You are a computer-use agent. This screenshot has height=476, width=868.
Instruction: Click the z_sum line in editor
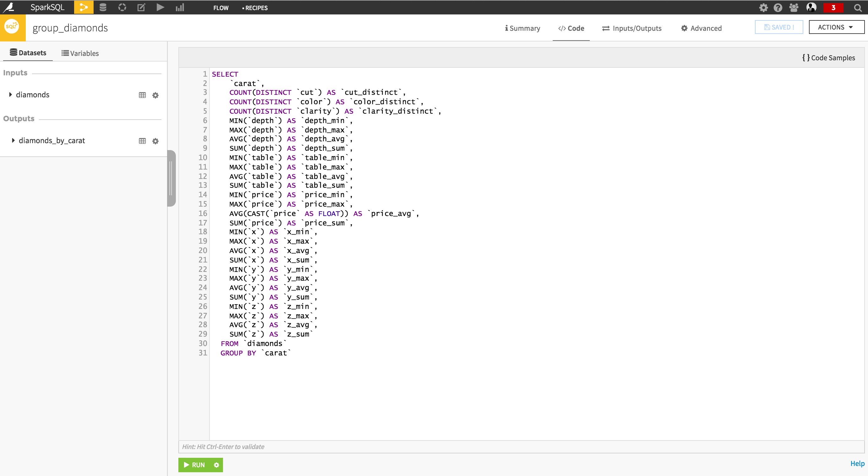click(x=271, y=334)
